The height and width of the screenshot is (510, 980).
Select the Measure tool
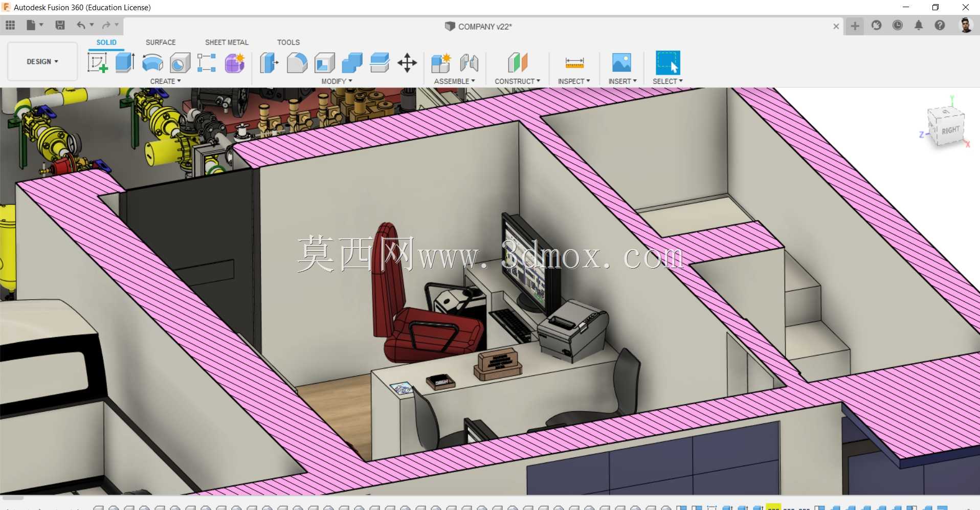(x=574, y=63)
